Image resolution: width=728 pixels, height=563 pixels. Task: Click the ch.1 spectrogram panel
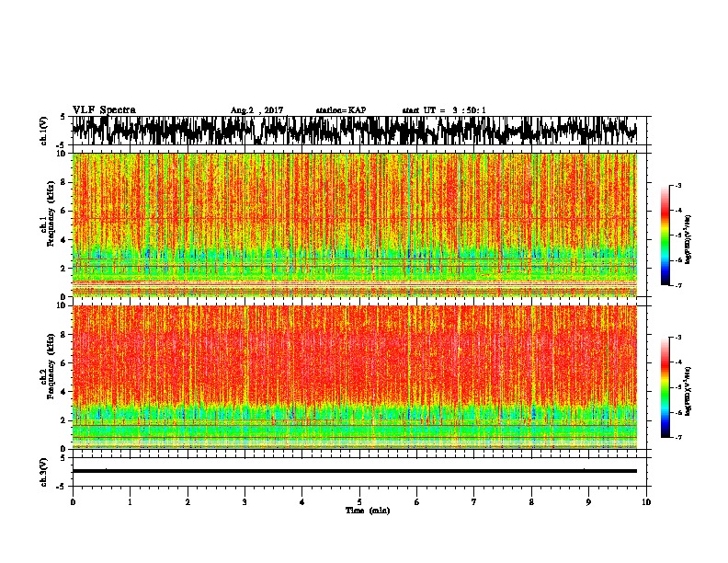pyautogui.click(x=355, y=224)
